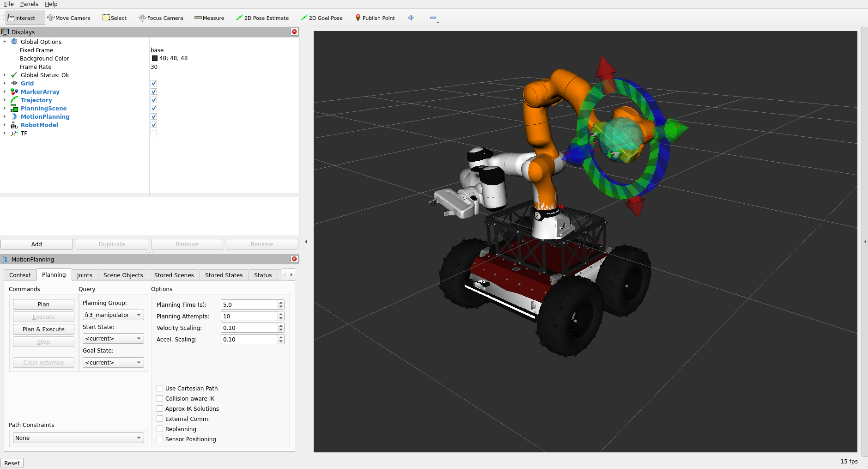The image size is (868, 469).
Task: Enable Use Cartesian Path
Action: pos(160,388)
